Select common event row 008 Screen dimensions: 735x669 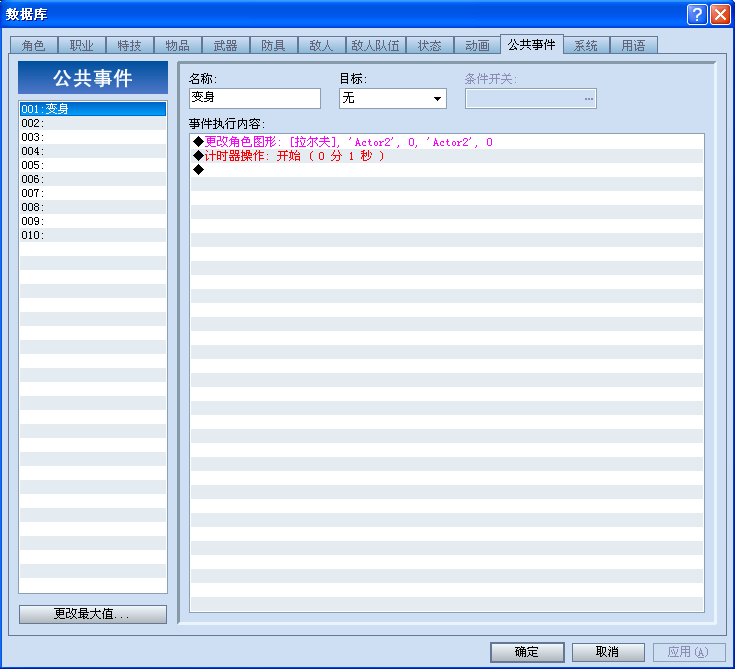tap(93, 207)
